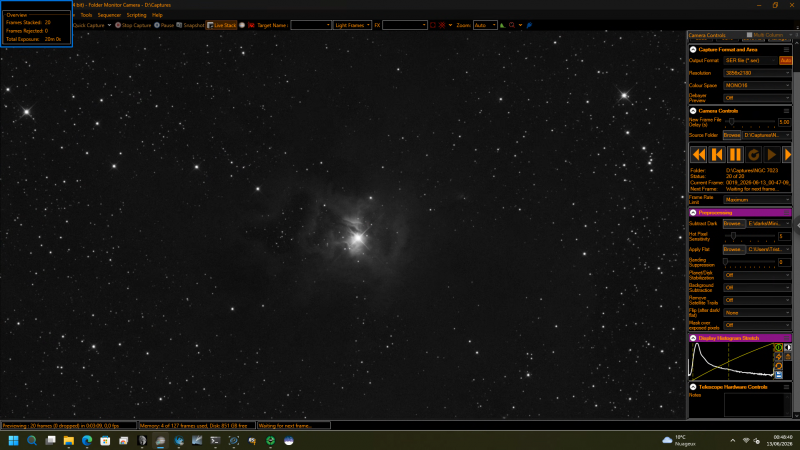Collapse the Display Histogram Stretch section
The height and width of the screenshot is (450, 800).
(x=693, y=338)
